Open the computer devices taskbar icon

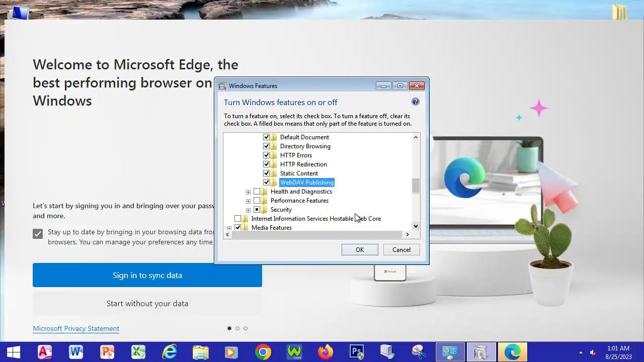point(388,351)
